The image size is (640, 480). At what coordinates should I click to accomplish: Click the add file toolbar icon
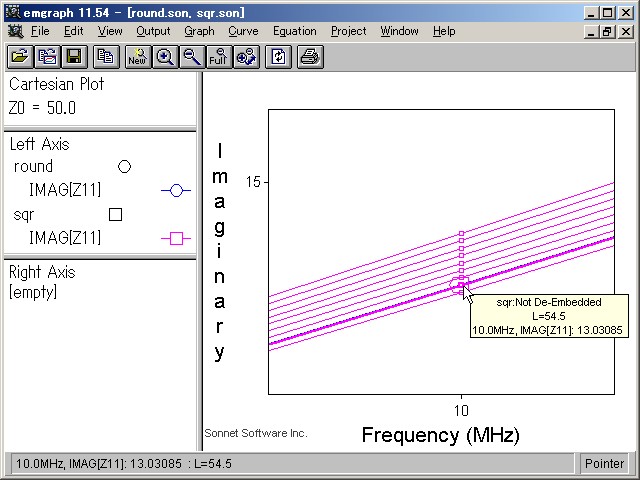coord(47,57)
